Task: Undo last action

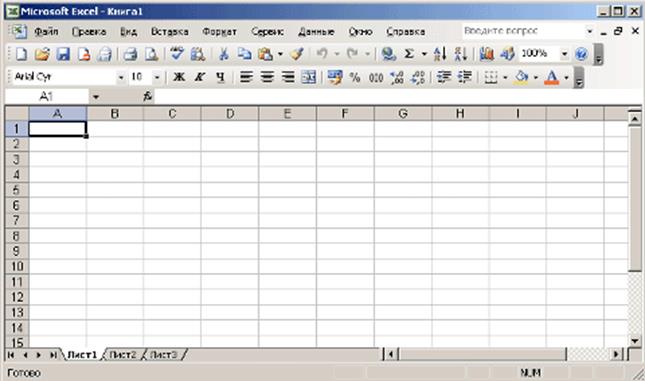Action: pos(322,53)
